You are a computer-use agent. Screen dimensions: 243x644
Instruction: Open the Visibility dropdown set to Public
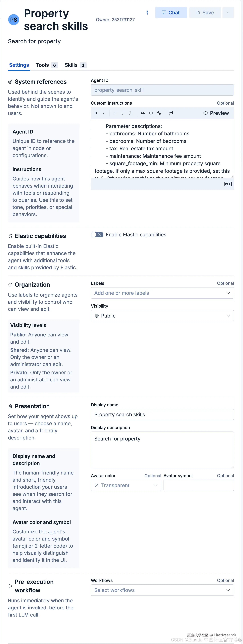pyautogui.click(x=162, y=316)
